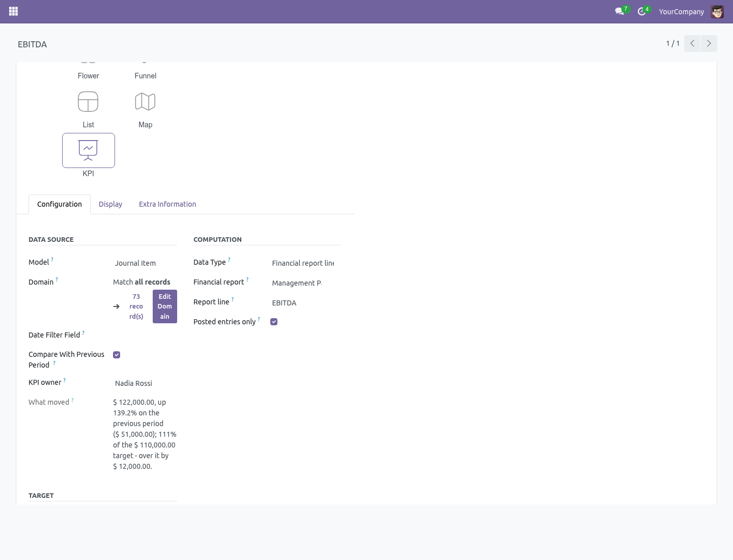Show the Domain field help tooltip
The height and width of the screenshot is (560, 733).
pyautogui.click(x=57, y=279)
